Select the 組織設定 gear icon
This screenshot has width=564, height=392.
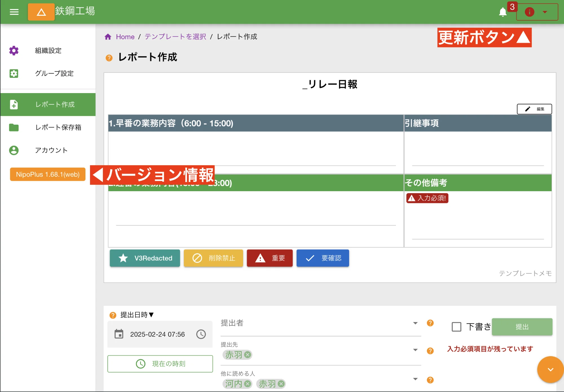tap(14, 51)
